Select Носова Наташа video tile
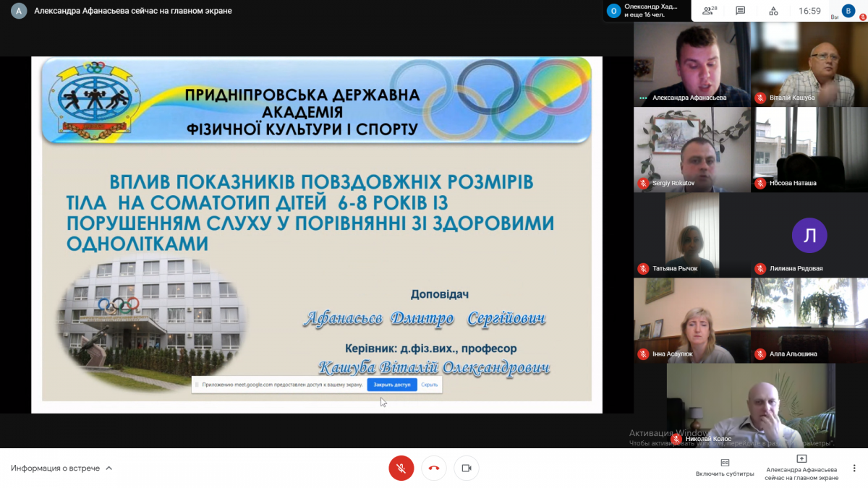 (x=808, y=150)
